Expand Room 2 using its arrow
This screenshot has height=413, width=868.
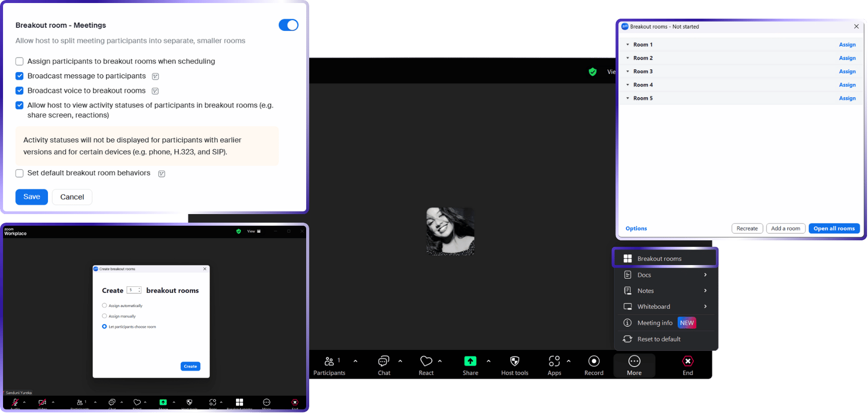coord(628,58)
